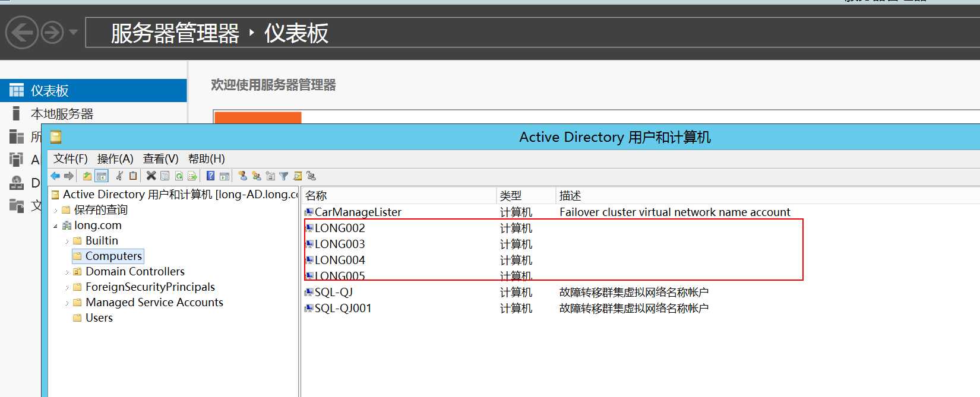Expand the ForeignSecurityPrincipals node
Viewport: 980px width, 397px height.
[x=67, y=287]
